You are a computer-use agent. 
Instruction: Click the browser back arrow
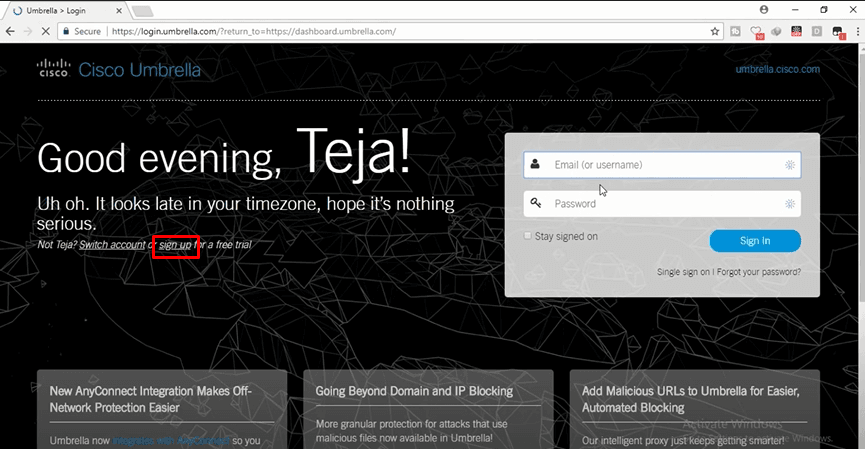(x=10, y=31)
